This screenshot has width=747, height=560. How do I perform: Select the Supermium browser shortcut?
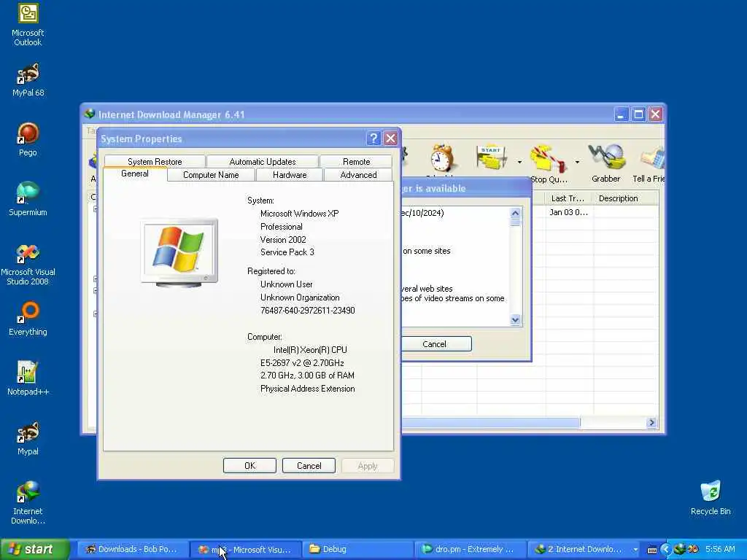[28, 199]
